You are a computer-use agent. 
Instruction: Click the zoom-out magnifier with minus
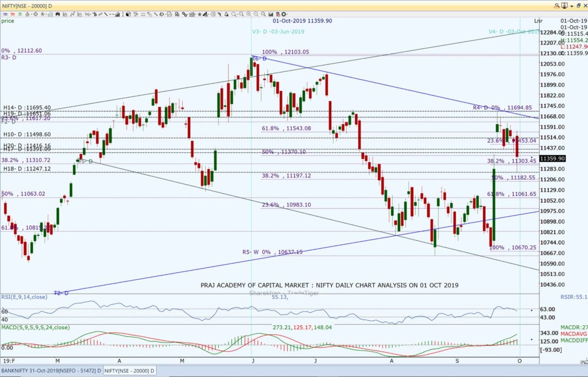click(256, 14)
